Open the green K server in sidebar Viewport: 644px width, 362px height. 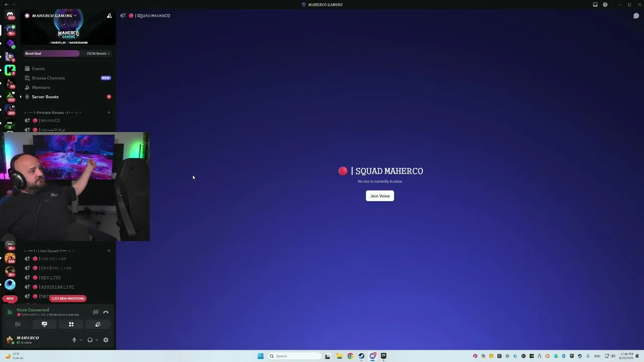[x=10, y=70]
